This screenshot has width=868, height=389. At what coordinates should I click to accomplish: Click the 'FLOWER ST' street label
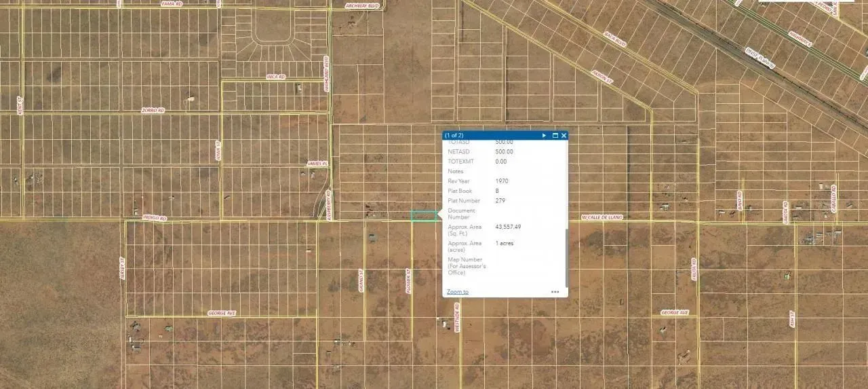click(409, 280)
